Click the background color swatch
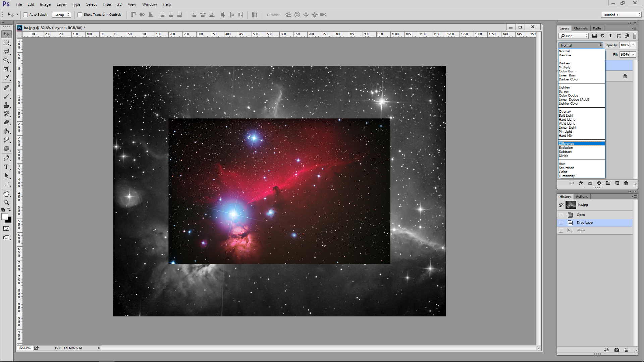Image resolution: width=644 pixels, height=362 pixels. pos(9,221)
